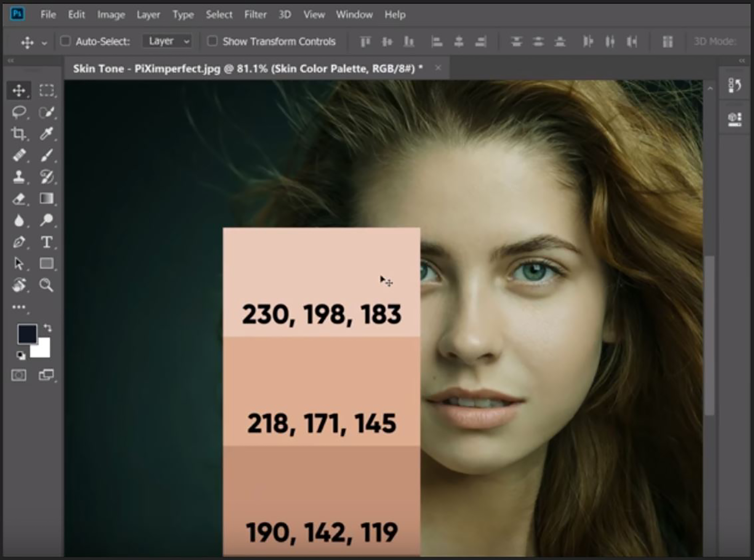
Task: Distribute vertical centers in options bar
Action: tap(538, 42)
